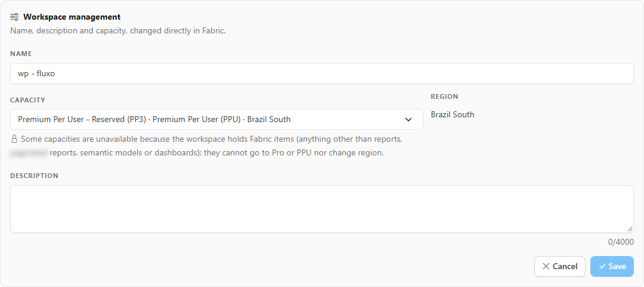The height and width of the screenshot is (287, 644).
Task: Click the Workspace management sliders icon
Action: (x=14, y=17)
